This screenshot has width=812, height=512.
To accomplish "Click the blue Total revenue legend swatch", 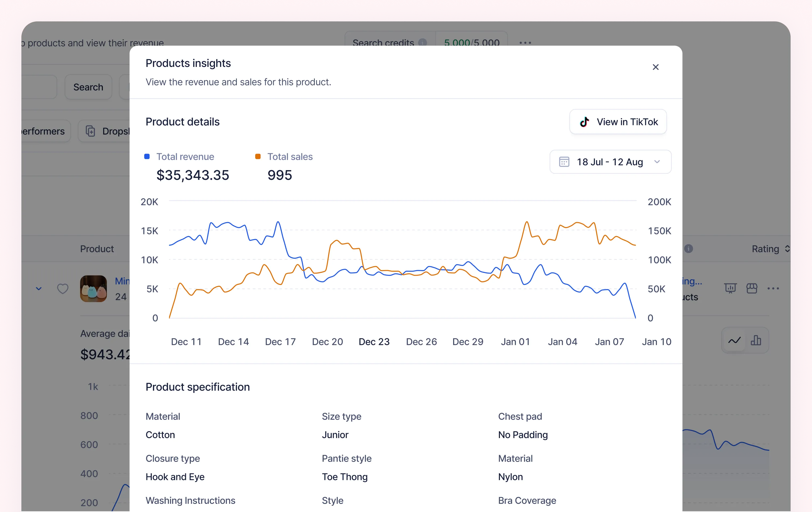I will 147,157.
